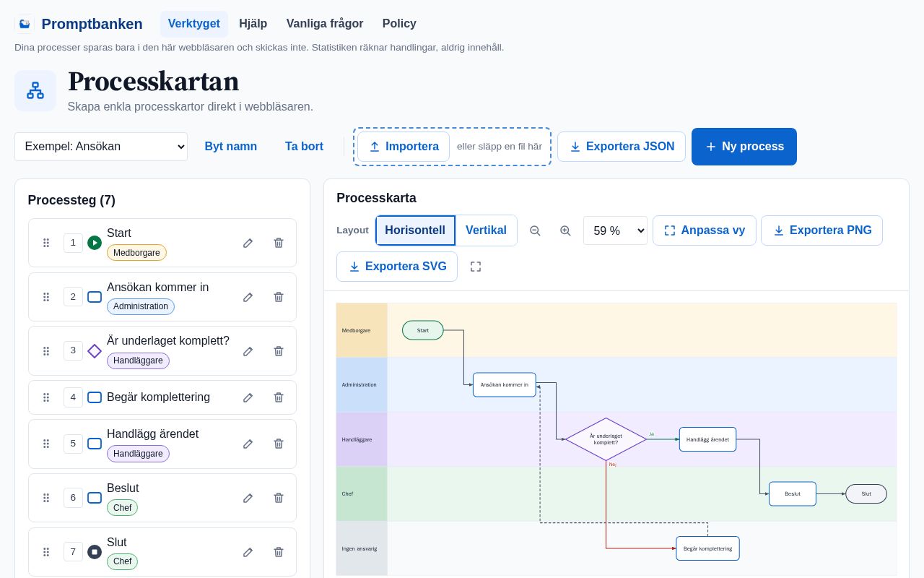Select the 'Begär komplettering' node in the diagram

tap(707, 548)
